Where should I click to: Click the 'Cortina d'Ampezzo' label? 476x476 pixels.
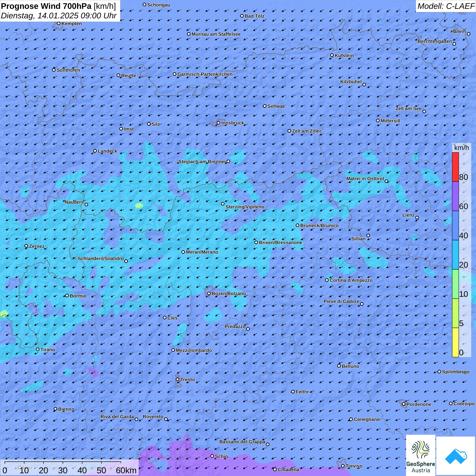click(351, 280)
